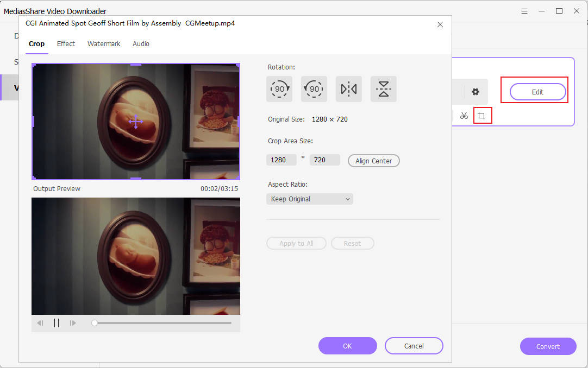
Task: Open the Aspect Ratio dropdown
Action: click(310, 199)
